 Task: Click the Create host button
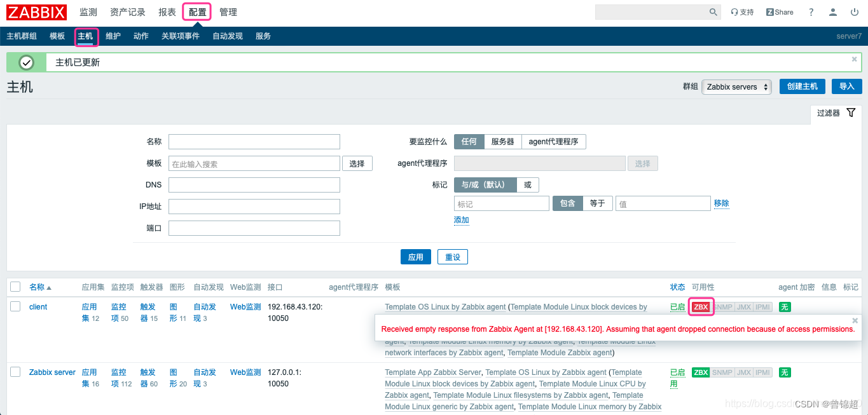(x=803, y=86)
